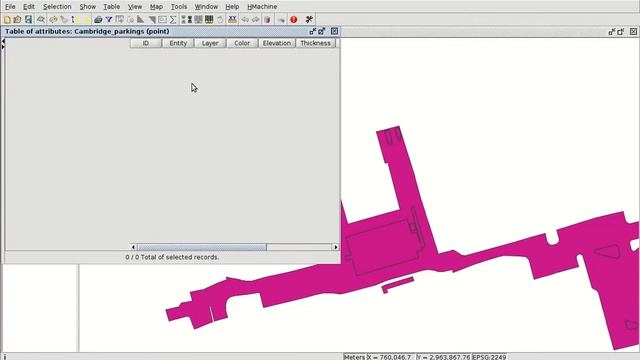The image size is (640, 360).
Task: Open the Map menu
Action: coord(156,7)
